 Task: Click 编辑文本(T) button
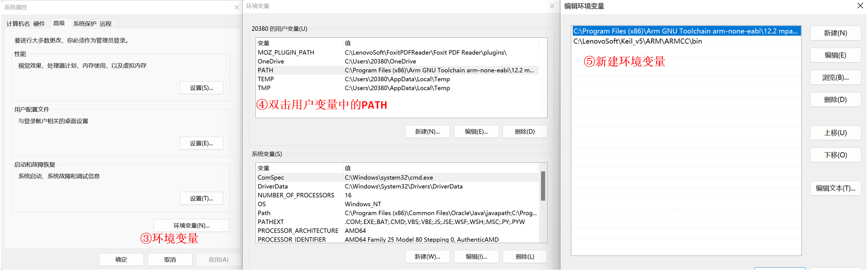835,188
